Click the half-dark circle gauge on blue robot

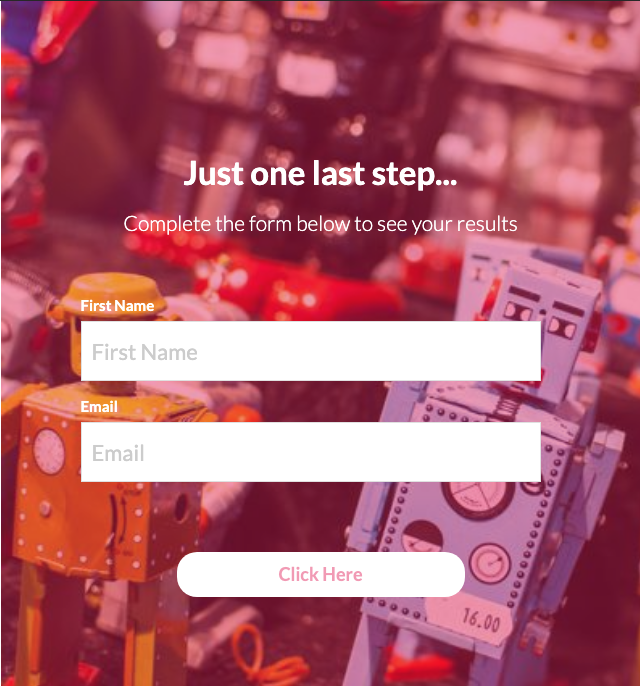(x=422, y=537)
